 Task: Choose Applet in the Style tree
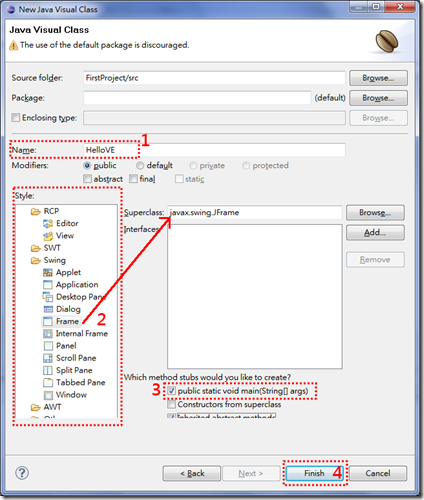point(68,273)
